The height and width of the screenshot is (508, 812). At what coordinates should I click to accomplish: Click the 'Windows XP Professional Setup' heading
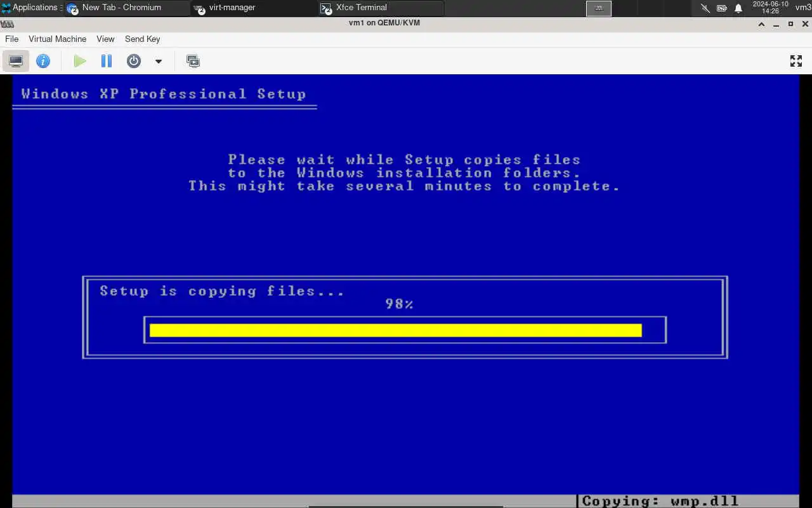pos(164,94)
